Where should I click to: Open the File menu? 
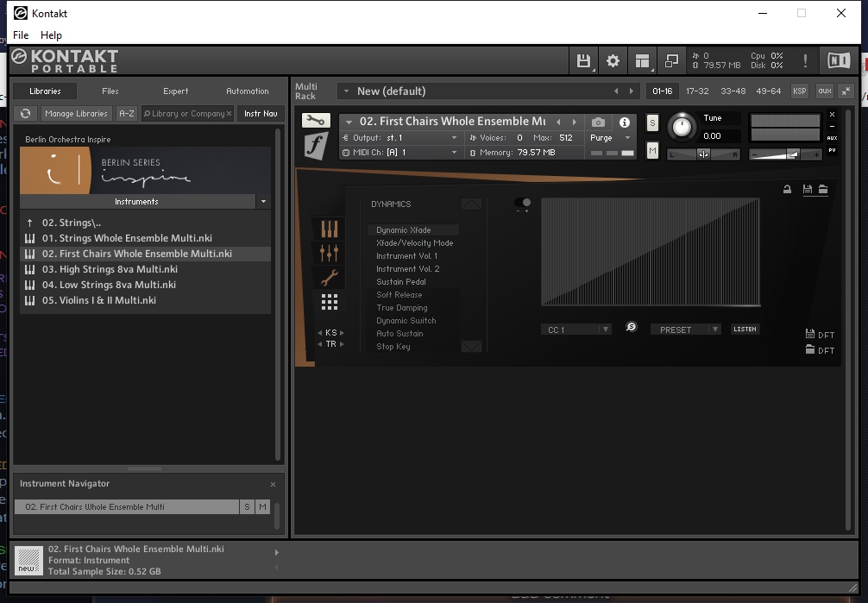coord(21,35)
